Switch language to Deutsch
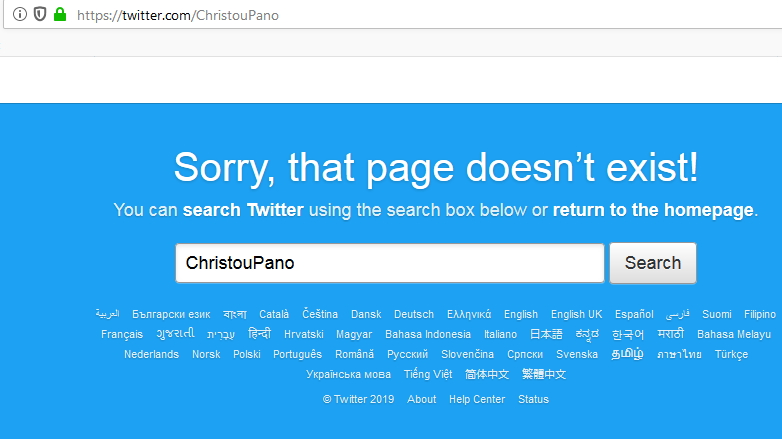The height and width of the screenshot is (439, 782). [414, 314]
